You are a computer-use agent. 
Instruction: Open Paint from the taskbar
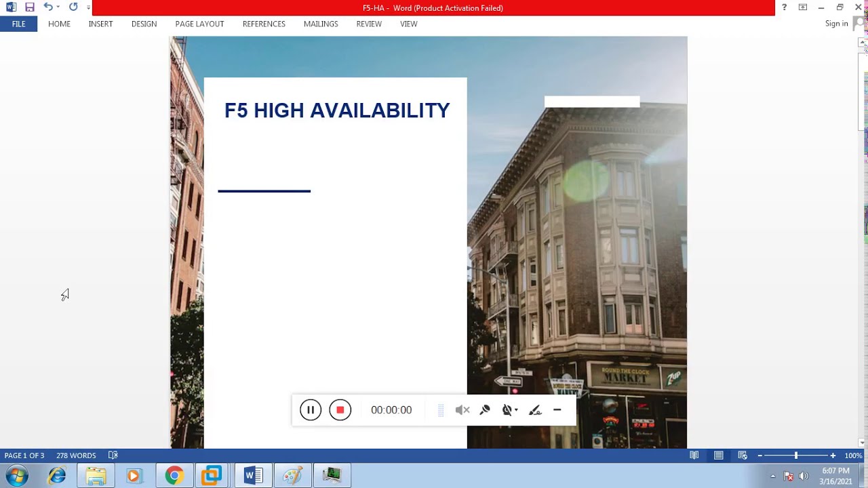tap(292, 476)
